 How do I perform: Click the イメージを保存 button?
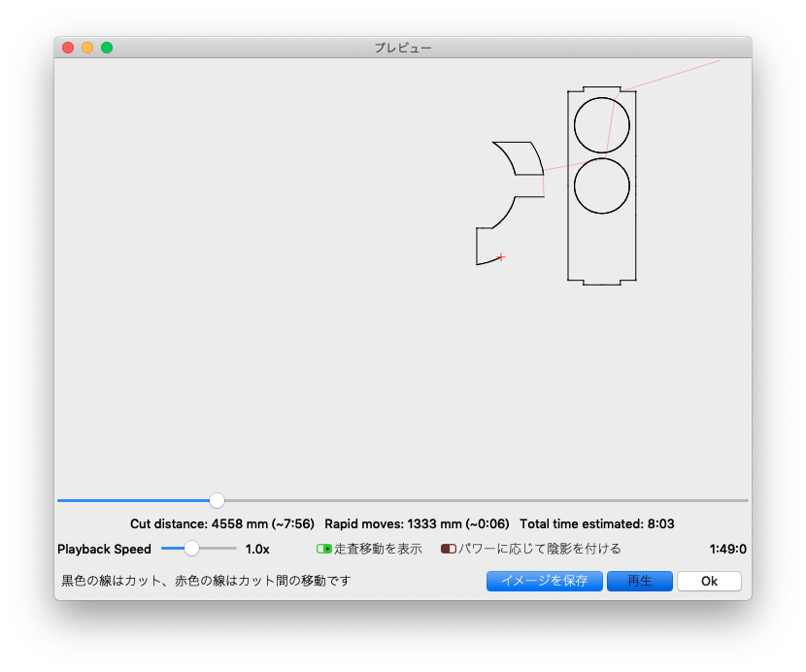pos(545,581)
